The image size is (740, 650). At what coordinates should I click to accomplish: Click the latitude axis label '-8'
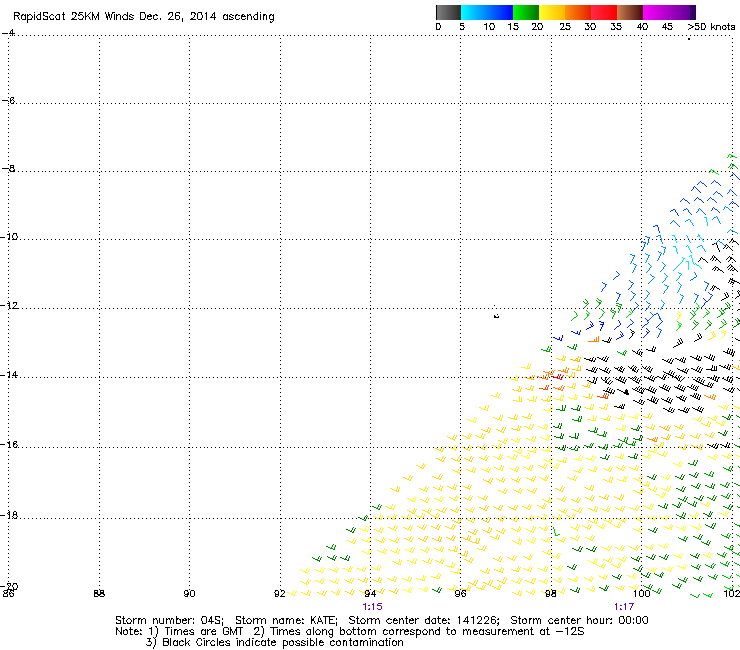8,169
